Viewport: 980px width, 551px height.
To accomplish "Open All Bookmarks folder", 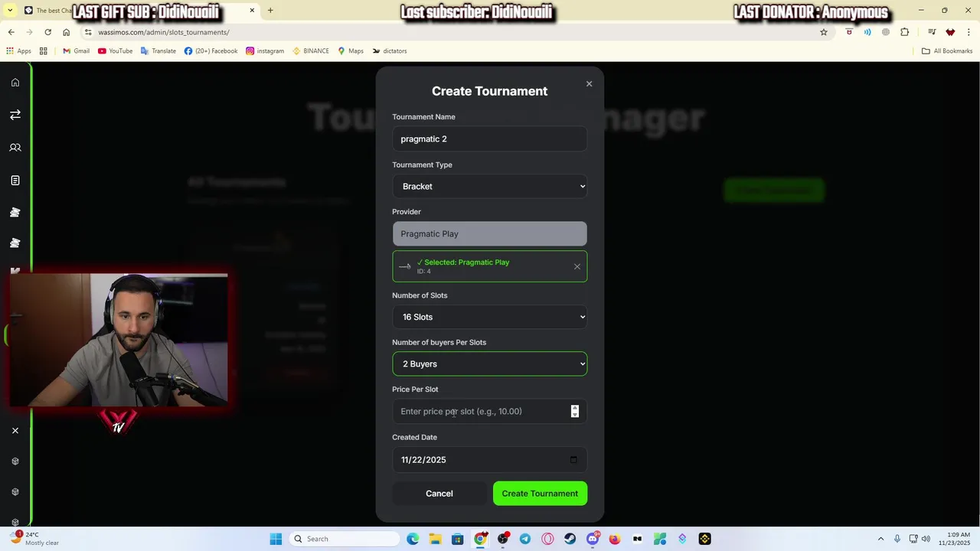I will (x=947, y=51).
